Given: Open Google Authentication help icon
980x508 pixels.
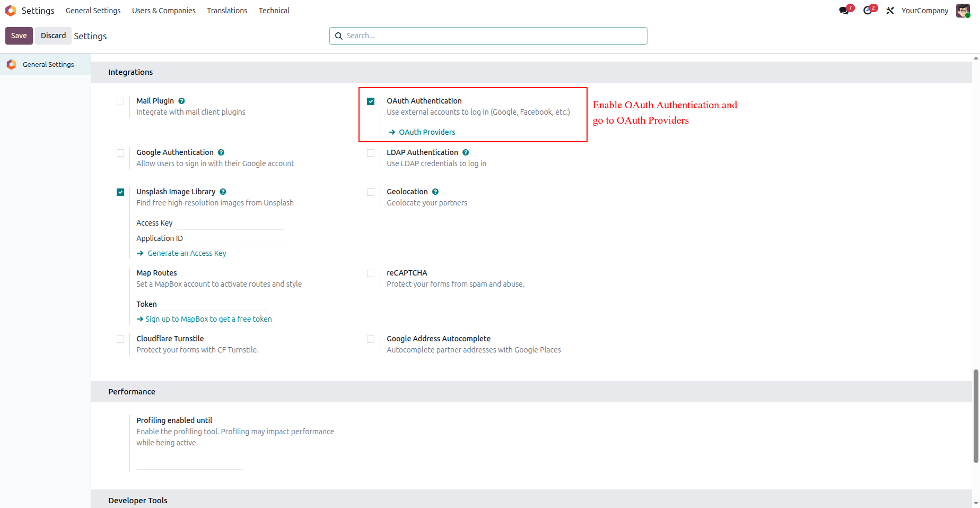Looking at the screenshot, I should click(221, 152).
